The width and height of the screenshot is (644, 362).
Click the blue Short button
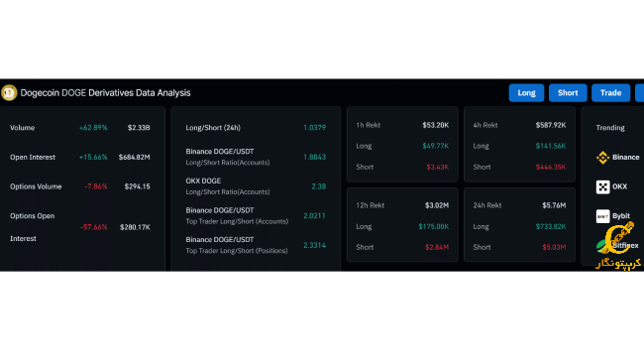(568, 93)
